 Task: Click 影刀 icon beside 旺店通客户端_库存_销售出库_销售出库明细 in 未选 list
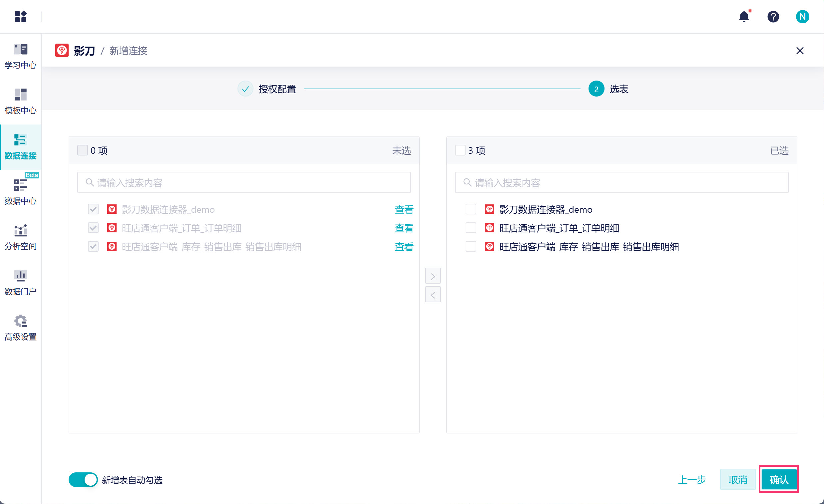pyautogui.click(x=112, y=247)
